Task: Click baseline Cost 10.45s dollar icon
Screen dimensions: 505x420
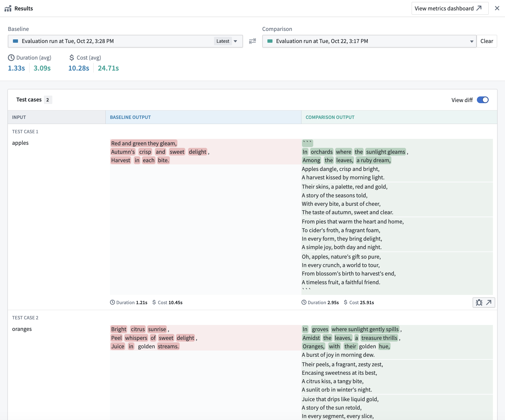Action: point(154,302)
